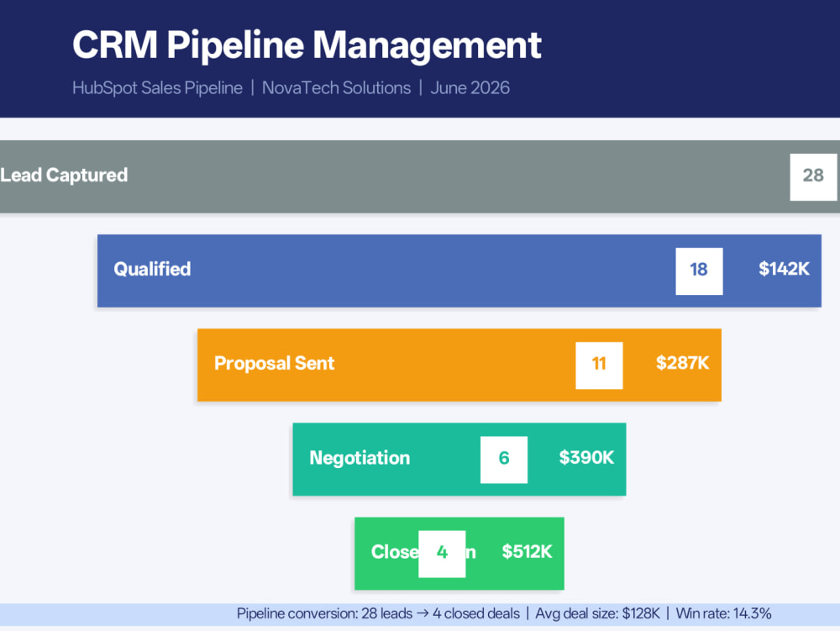Select the Qualified stage label

click(152, 269)
